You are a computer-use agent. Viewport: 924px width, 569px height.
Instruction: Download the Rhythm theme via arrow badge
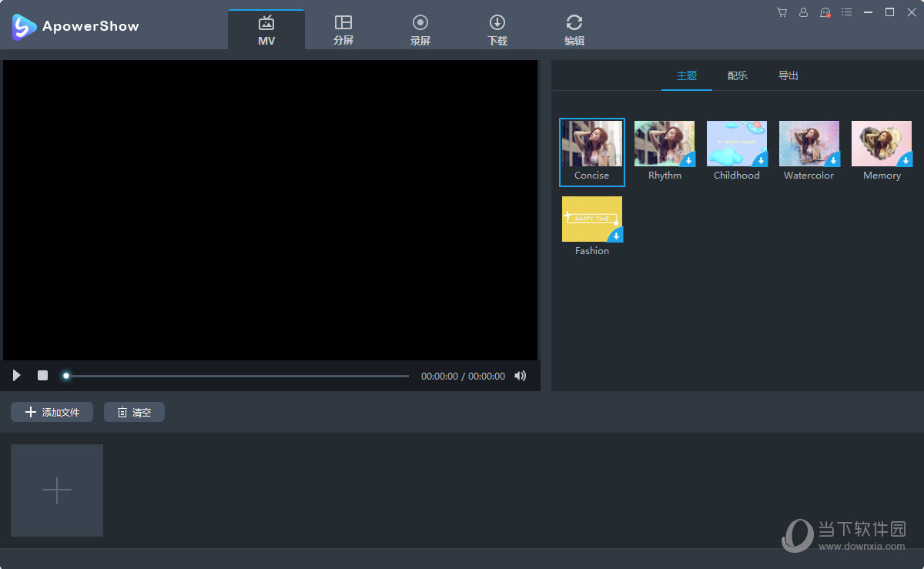tap(688, 160)
